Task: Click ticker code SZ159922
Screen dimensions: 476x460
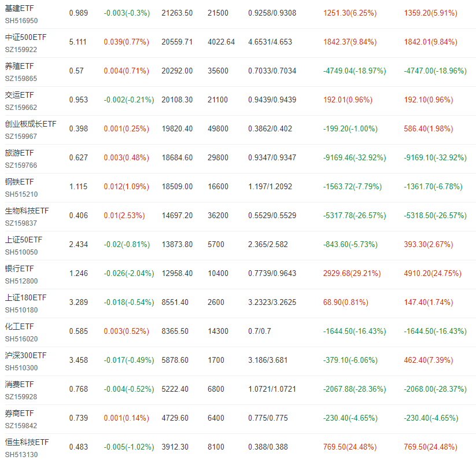Action: (x=21, y=50)
